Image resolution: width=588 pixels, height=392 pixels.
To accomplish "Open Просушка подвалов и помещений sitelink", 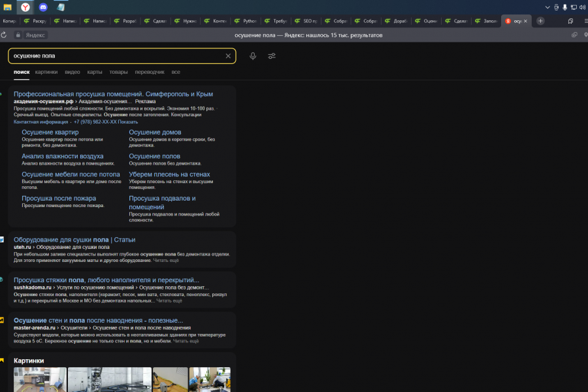I will [x=163, y=203].
